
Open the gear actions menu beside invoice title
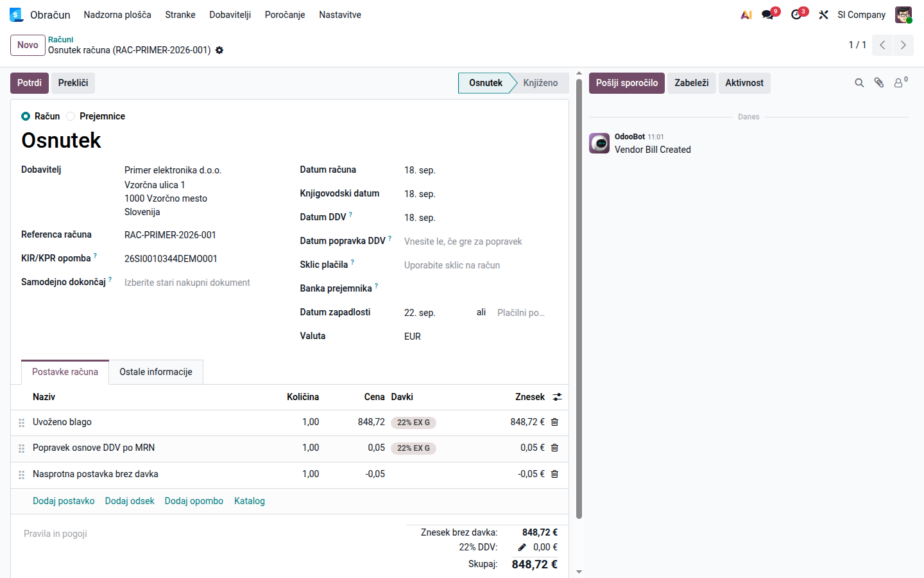[219, 50]
